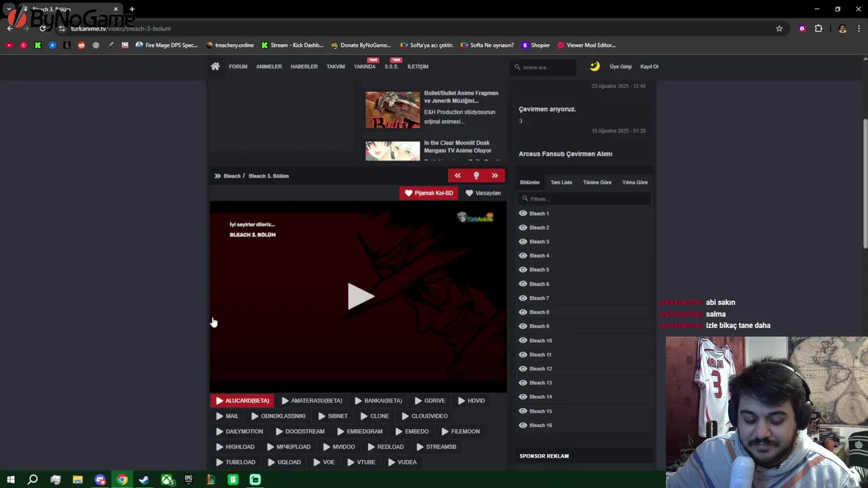This screenshot has height=488, width=868.
Task: Open Shopier bookmark
Action: pos(535,45)
